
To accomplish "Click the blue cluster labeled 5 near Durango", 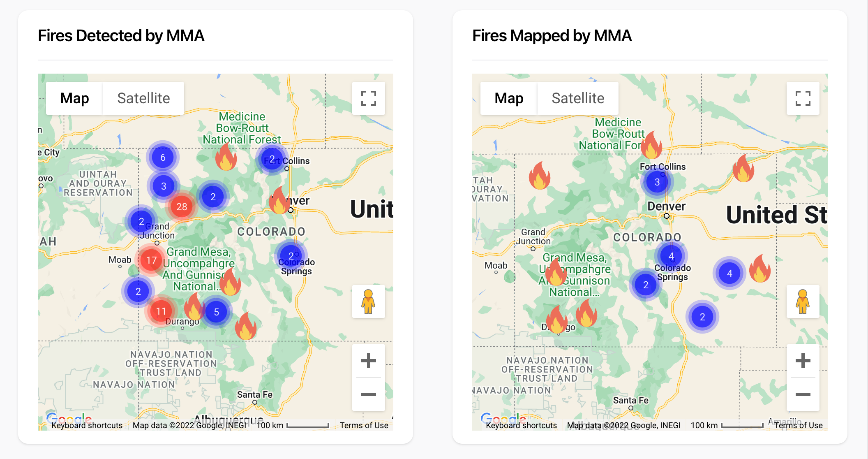I will [216, 312].
